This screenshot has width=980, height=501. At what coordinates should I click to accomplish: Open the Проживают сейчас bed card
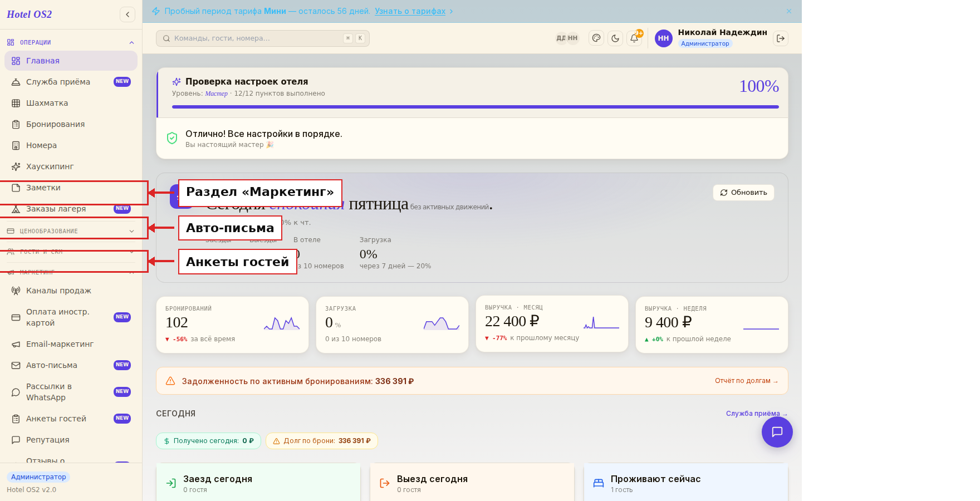pyautogui.click(x=686, y=482)
